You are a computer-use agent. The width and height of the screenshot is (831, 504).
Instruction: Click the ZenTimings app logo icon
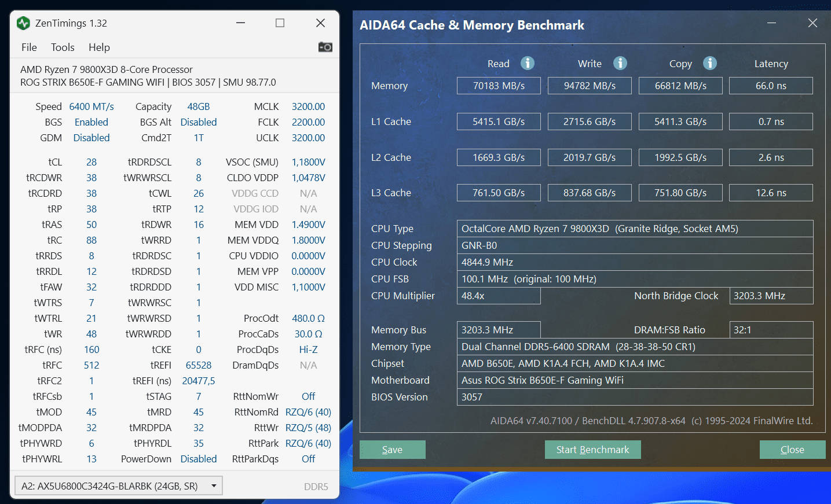(23, 23)
